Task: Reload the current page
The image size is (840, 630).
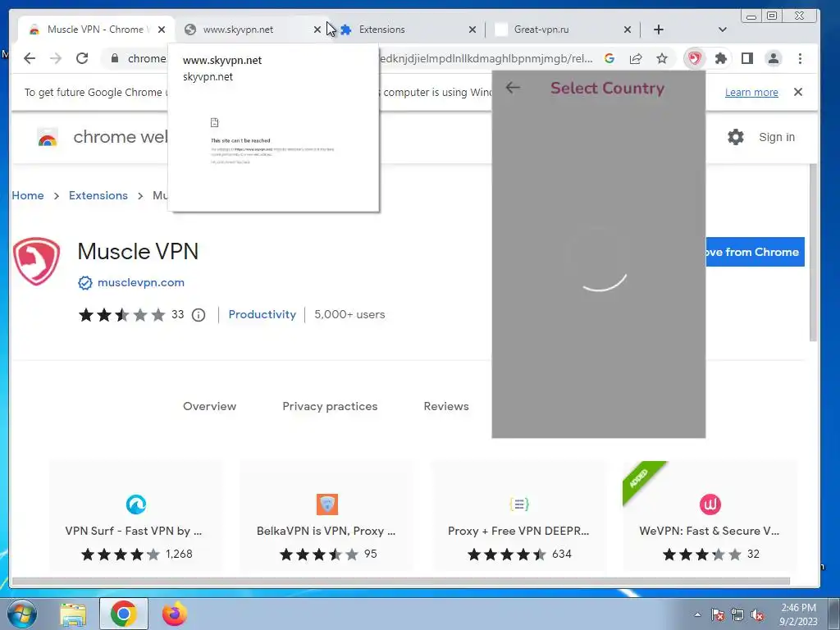Action: [82, 58]
